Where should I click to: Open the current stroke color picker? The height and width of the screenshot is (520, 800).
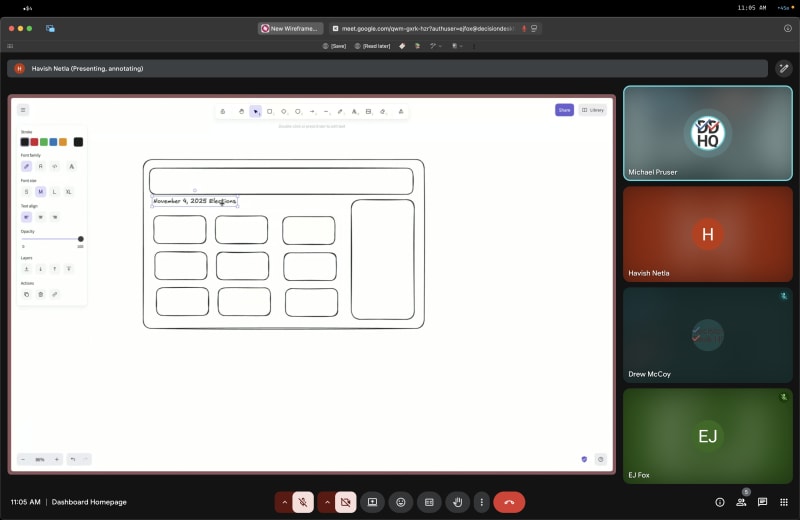point(78,142)
